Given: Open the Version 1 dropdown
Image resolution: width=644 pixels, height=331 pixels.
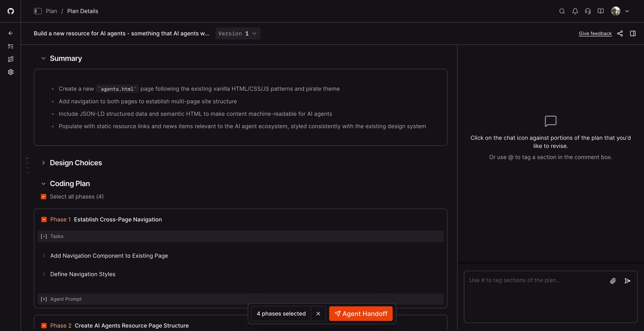Looking at the screenshot, I should (237, 33).
